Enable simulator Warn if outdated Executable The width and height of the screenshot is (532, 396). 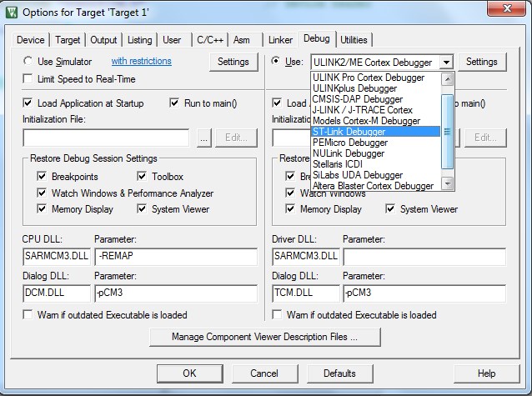click(x=28, y=314)
